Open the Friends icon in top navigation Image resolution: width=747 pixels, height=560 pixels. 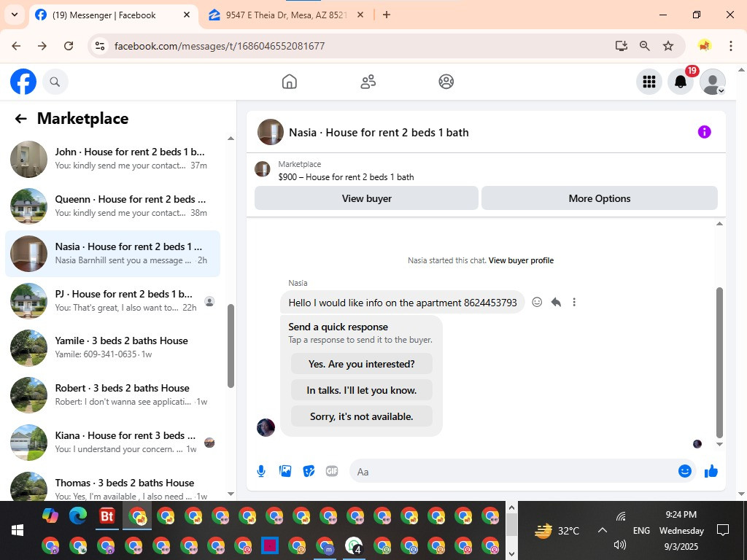pos(368,82)
